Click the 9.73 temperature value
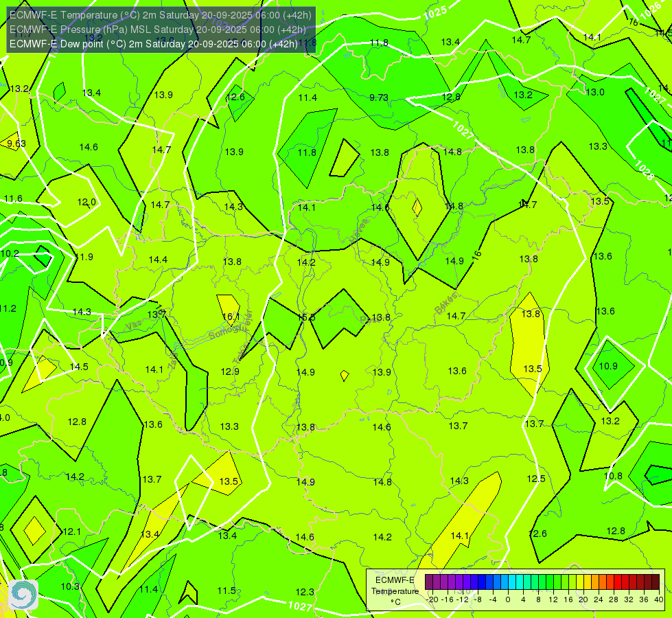Screen dimensions: 672x618 click(379, 98)
